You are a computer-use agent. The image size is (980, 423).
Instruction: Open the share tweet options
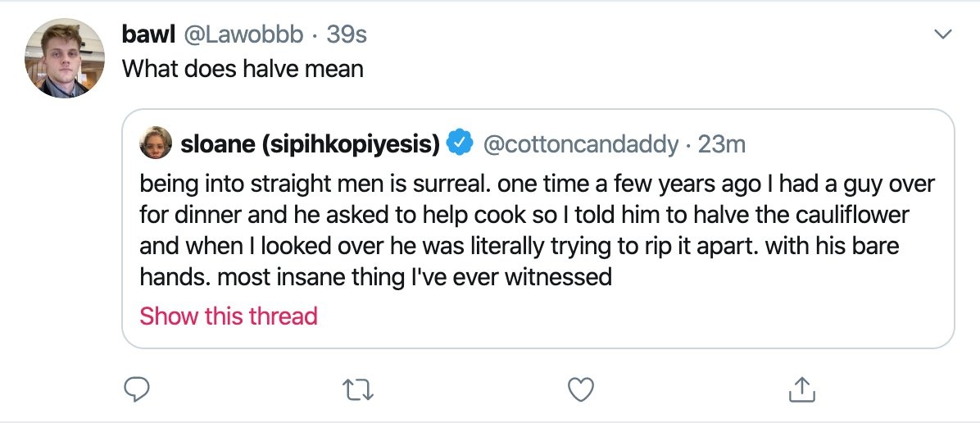[801, 390]
